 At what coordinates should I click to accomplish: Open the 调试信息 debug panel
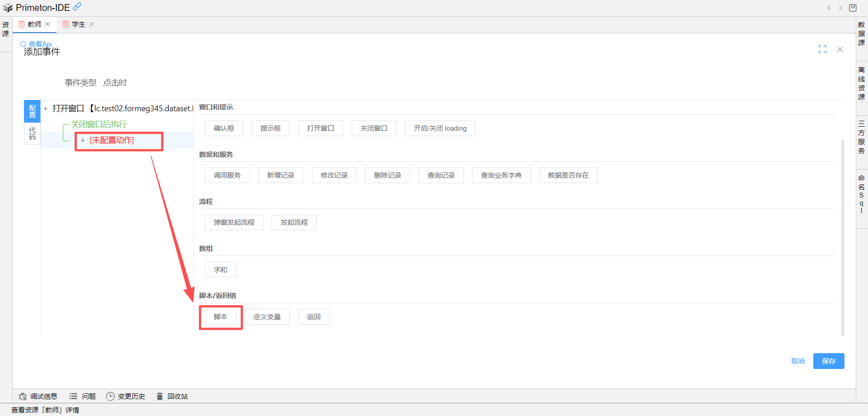38,396
